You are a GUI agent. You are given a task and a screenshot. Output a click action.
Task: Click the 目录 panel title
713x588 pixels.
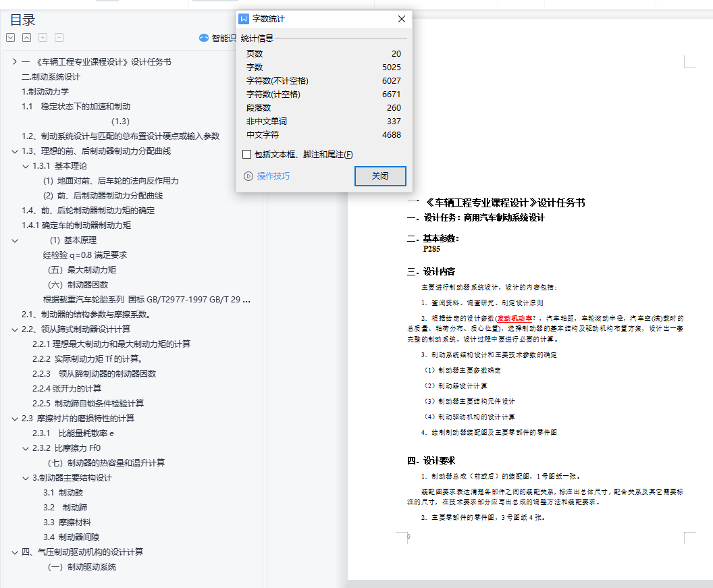pos(23,20)
